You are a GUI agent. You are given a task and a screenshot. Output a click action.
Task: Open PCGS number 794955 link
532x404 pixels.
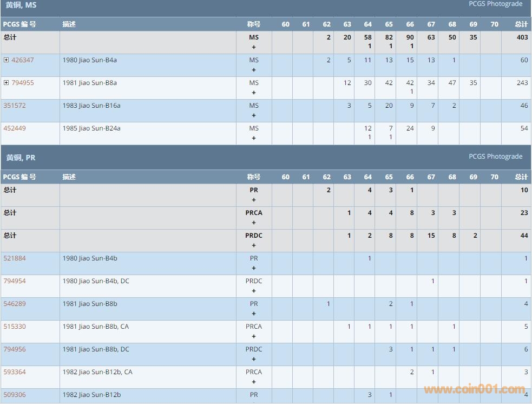pyautogui.click(x=22, y=83)
